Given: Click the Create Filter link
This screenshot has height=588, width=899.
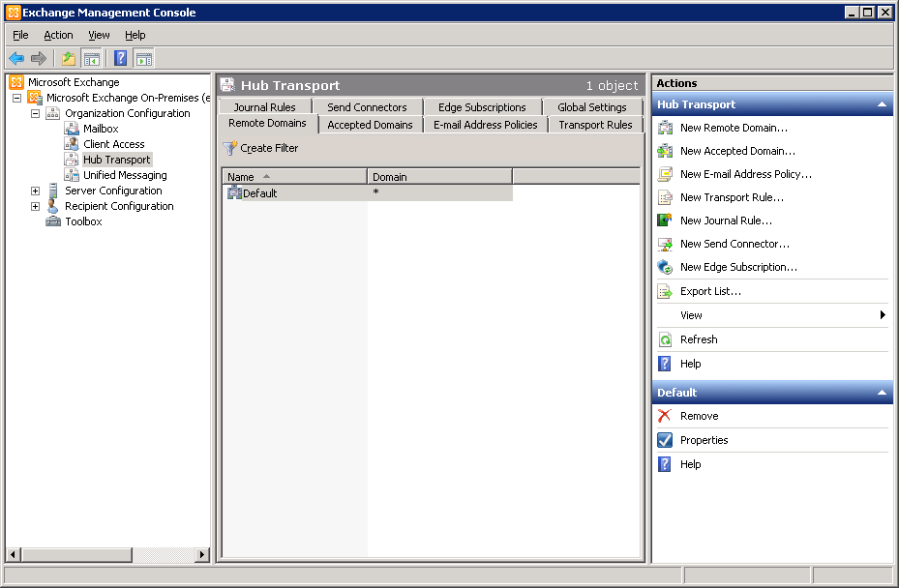Looking at the screenshot, I should pos(269,148).
